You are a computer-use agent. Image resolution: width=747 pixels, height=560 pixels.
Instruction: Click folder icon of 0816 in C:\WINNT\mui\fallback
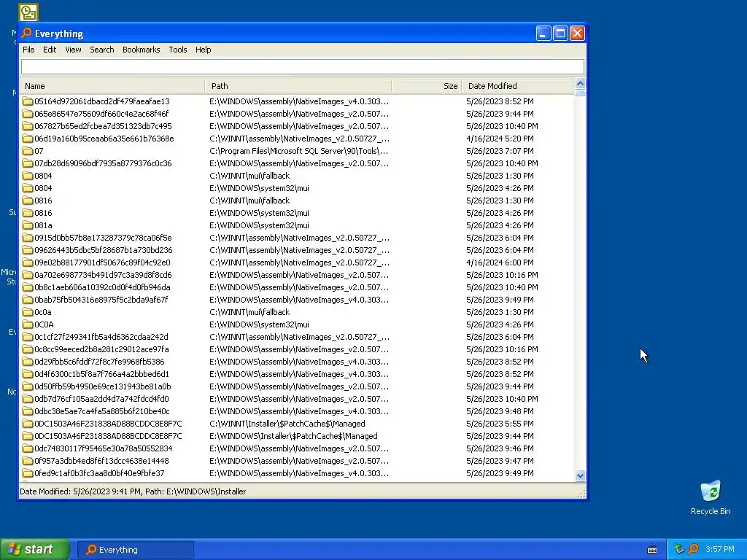click(28, 201)
